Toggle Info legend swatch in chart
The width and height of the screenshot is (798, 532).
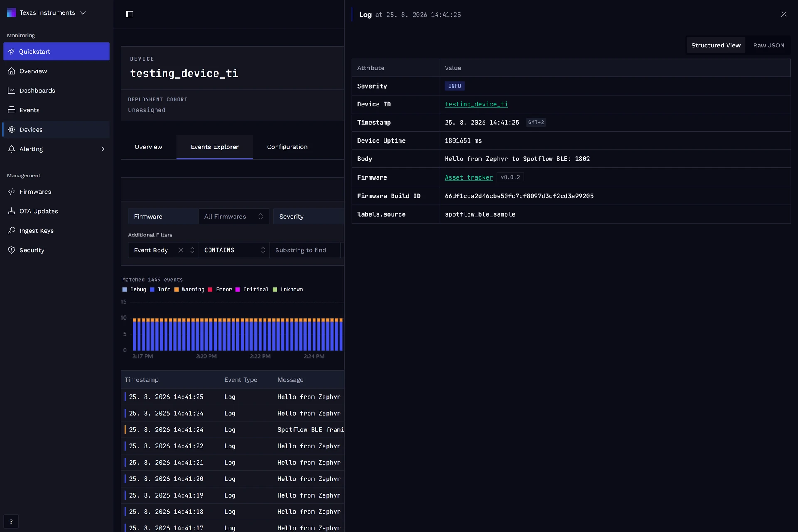(x=152, y=290)
